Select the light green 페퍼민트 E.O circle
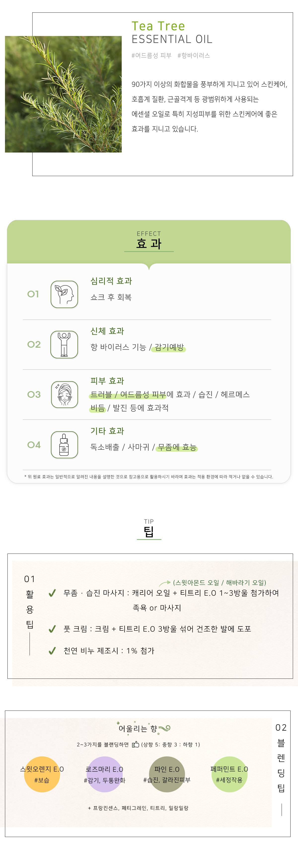Viewport: 298px width, 868px height. pyautogui.click(x=229, y=774)
